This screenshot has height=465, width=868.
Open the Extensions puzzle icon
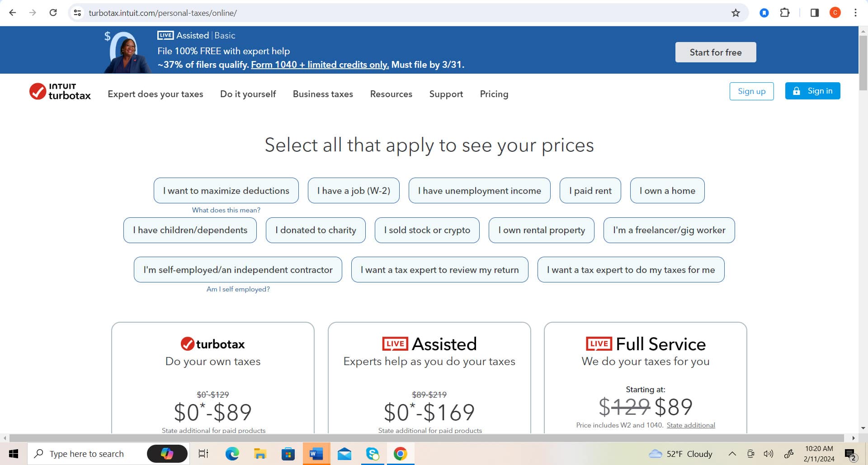[785, 13]
